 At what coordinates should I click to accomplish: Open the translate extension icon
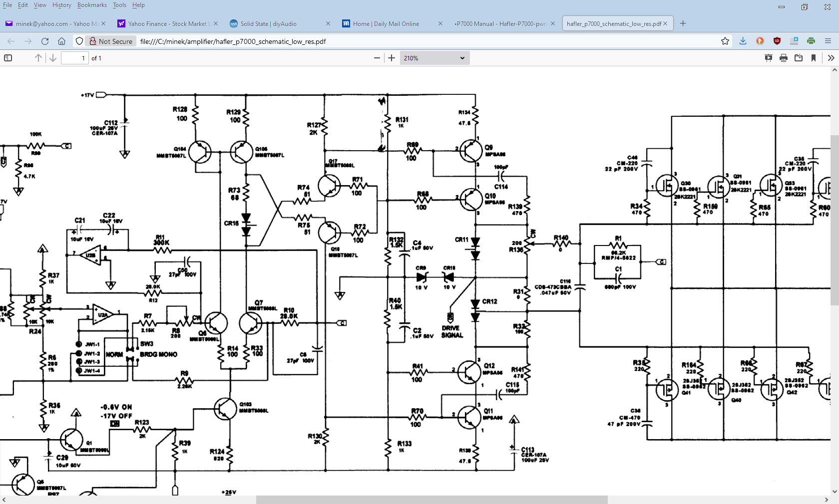pos(794,41)
